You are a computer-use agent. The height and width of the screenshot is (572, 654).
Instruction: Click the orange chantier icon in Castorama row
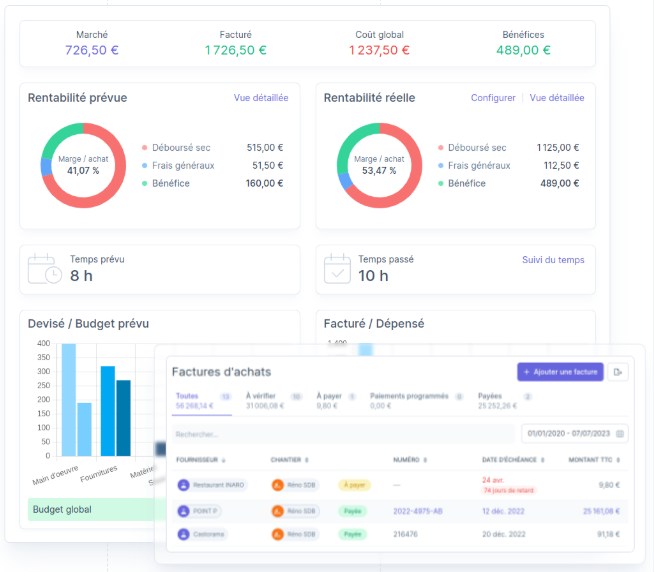(x=278, y=534)
